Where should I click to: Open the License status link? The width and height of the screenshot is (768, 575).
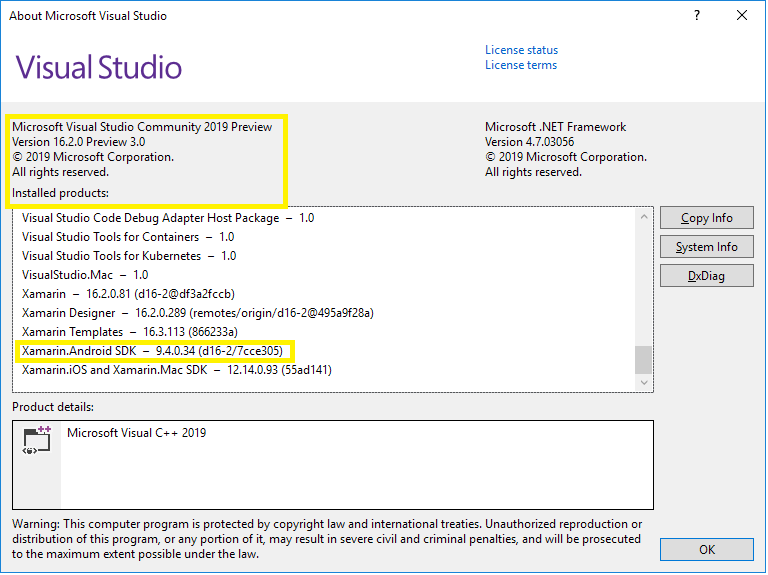(x=521, y=50)
